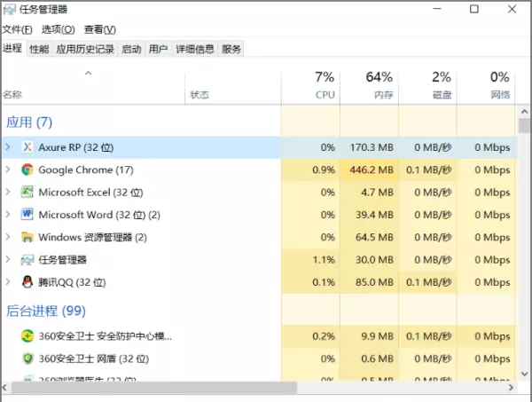Click Excel's 4.7 MB memory value

tap(377, 193)
